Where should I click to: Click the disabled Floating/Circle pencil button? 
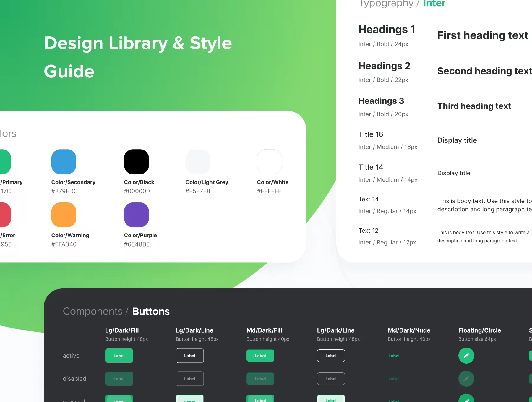pos(466,379)
